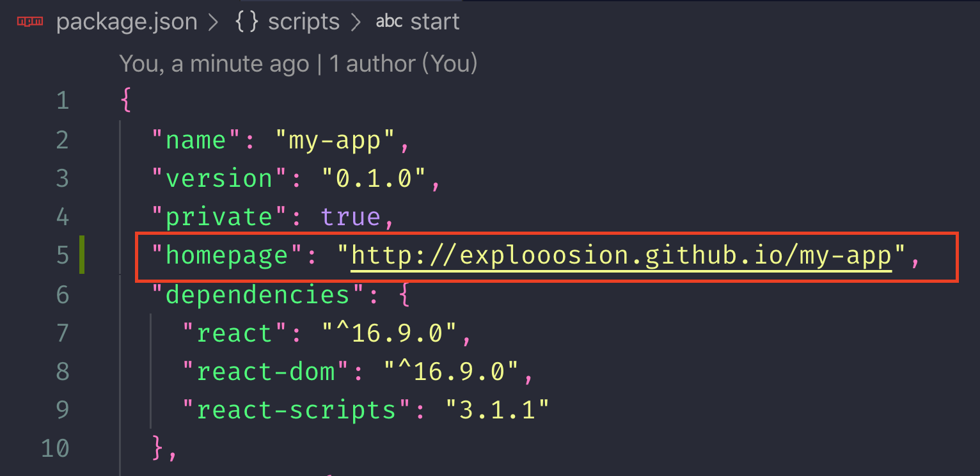Click the "homepage" key text
Image resolution: width=980 pixels, height=476 pixels.
227,256
